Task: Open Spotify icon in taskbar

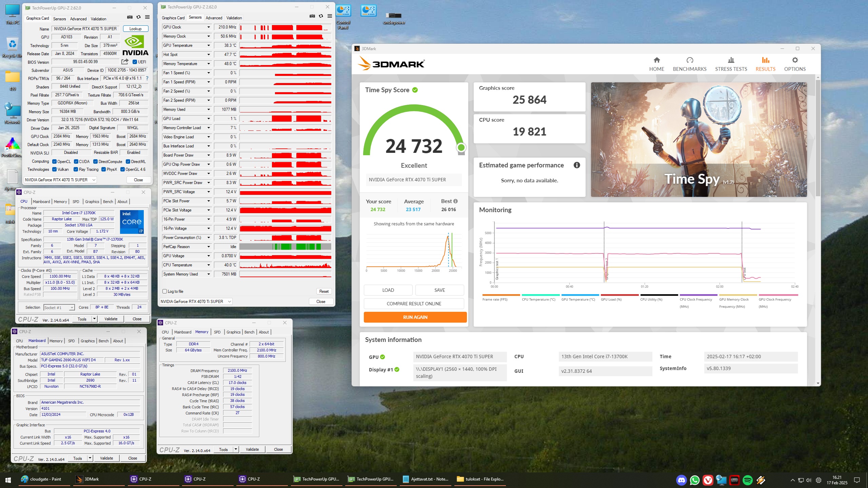Action: (x=748, y=480)
